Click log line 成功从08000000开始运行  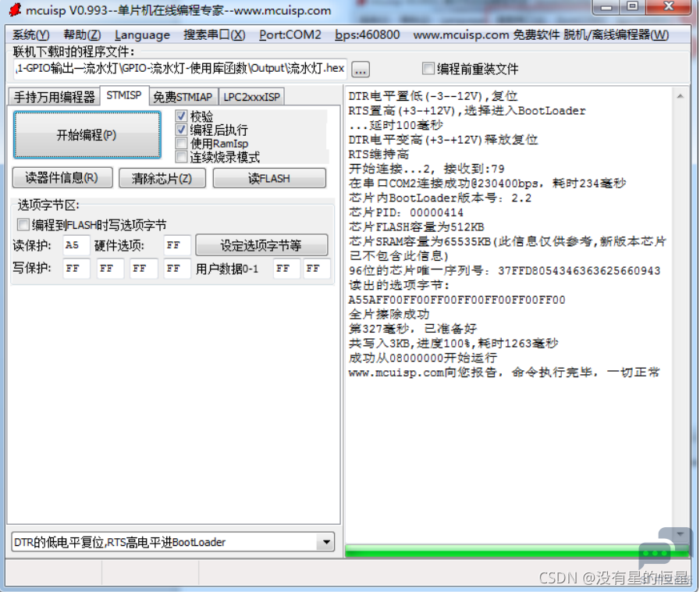pos(422,358)
